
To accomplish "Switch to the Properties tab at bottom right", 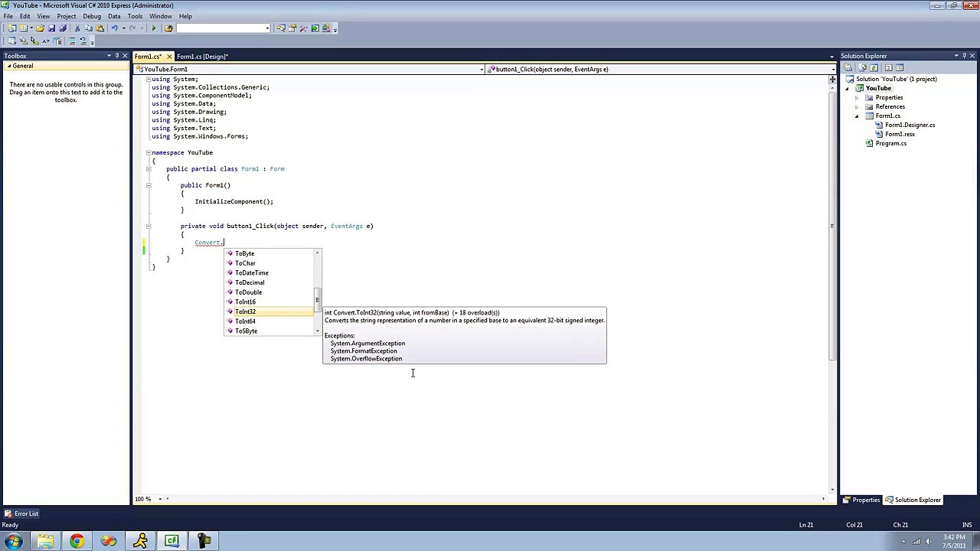I will (862, 500).
